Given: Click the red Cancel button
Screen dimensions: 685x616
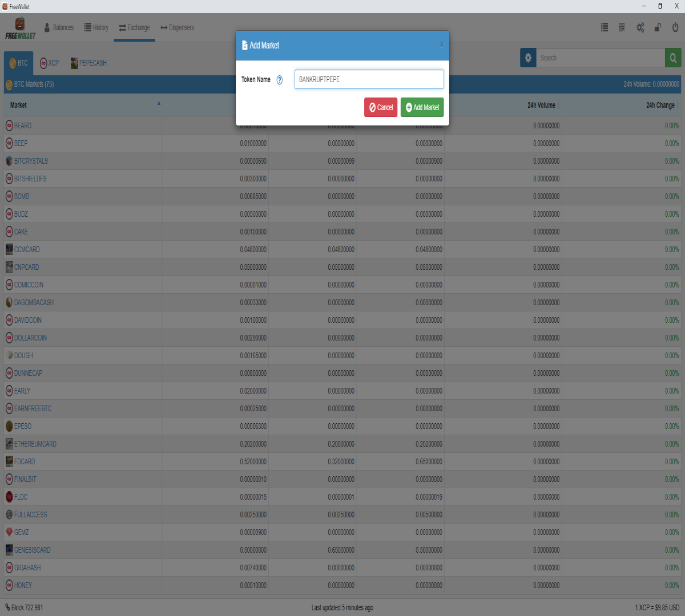Looking at the screenshot, I should coord(381,107).
